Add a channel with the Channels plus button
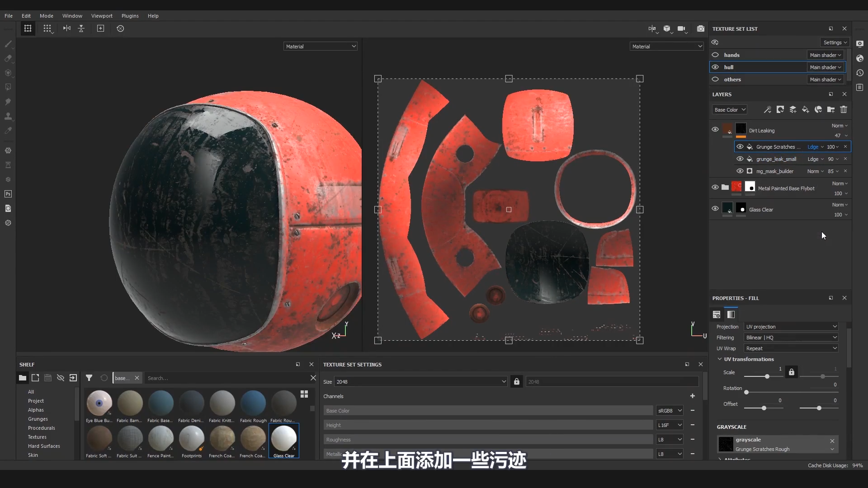 tap(693, 396)
